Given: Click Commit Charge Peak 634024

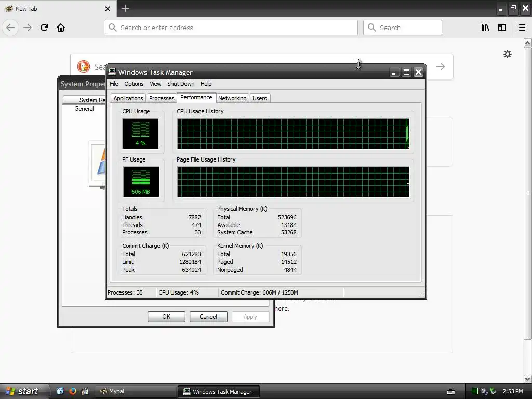Looking at the screenshot, I should (192, 270).
